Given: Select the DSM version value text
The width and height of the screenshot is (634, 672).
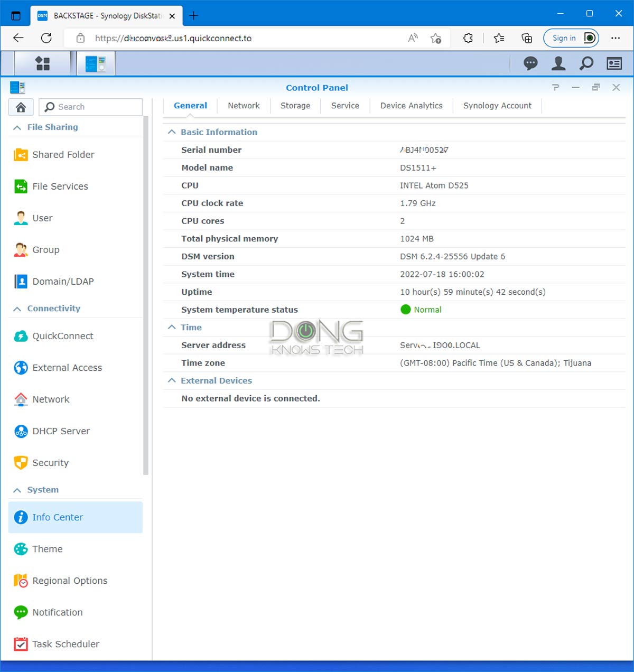Looking at the screenshot, I should pyautogui.click(x=452, y=257).
